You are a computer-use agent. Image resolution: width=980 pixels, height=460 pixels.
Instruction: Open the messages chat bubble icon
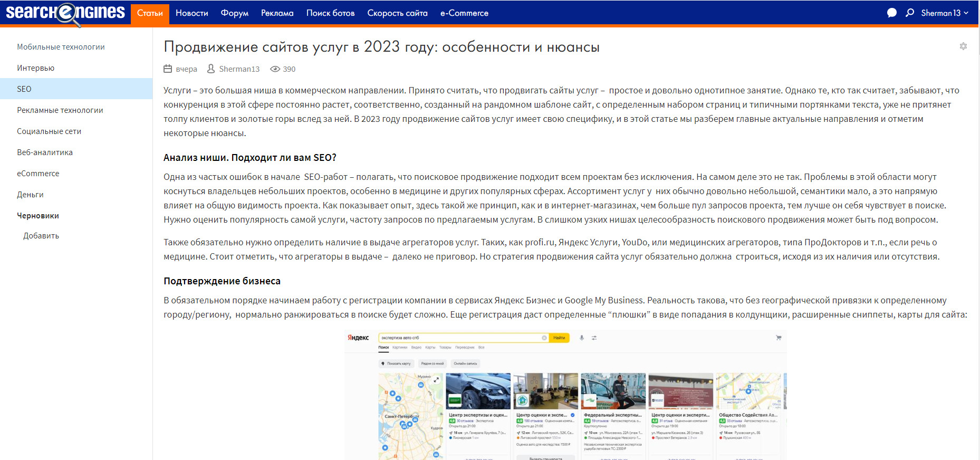(892, 13)
